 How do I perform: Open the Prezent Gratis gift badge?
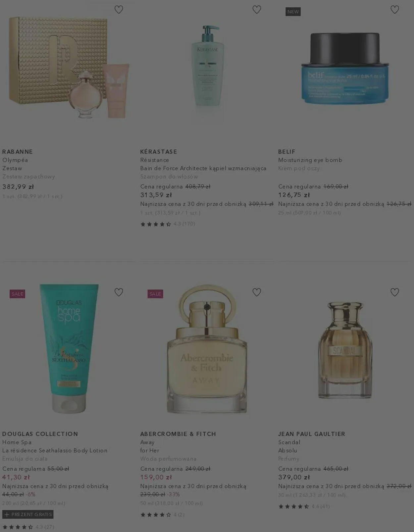click(x=28, y=514)
